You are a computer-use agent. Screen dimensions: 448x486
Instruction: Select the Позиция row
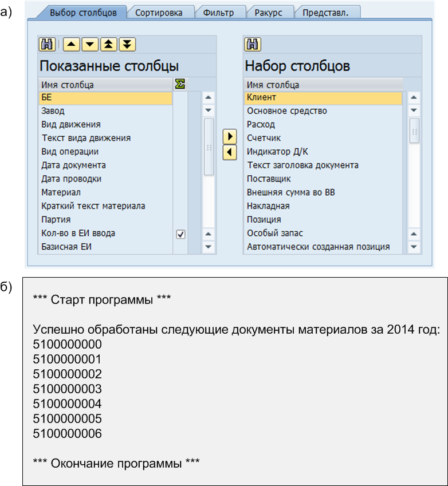pyautogui.click(x=323, y=220)
